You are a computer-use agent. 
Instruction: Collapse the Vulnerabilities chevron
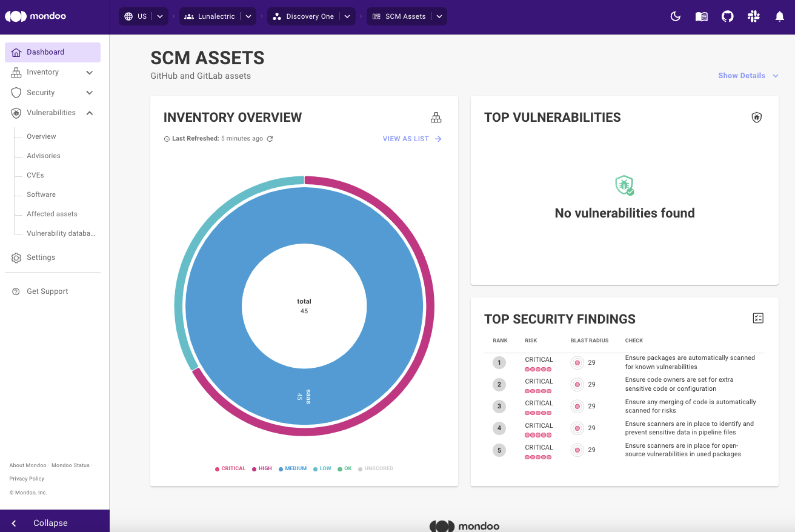(x=90, y=113)
